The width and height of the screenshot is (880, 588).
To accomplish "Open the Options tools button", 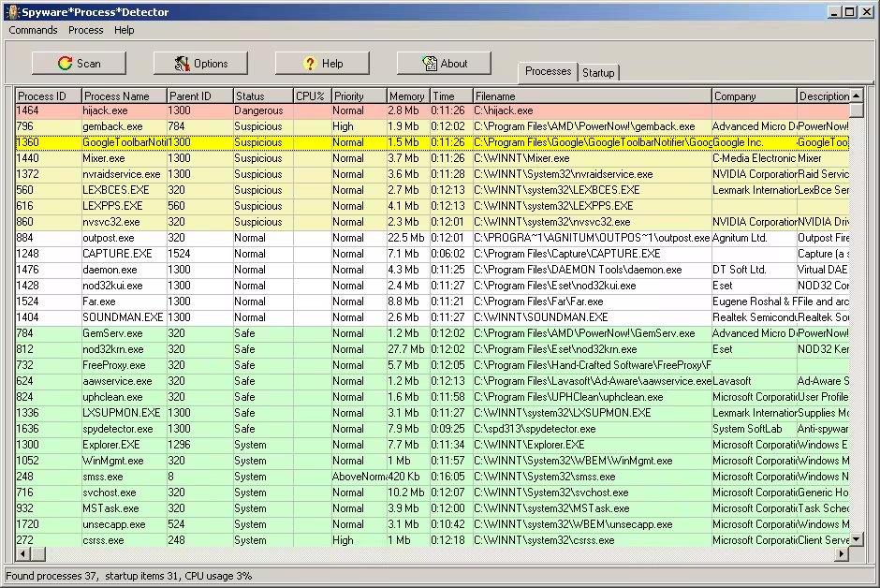I will [200, 63].
